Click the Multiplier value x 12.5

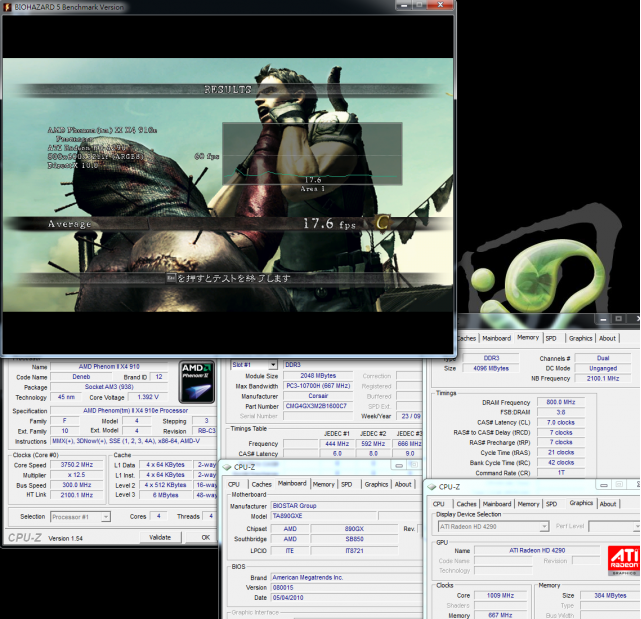point(77,475)
